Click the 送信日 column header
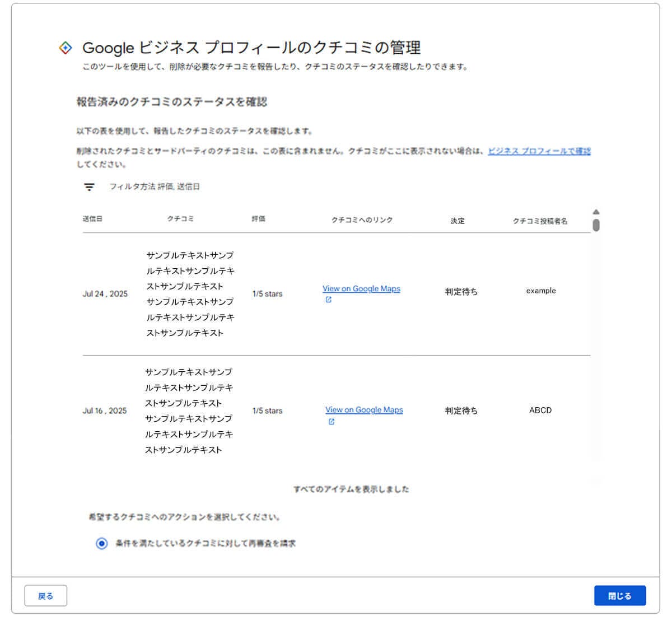The image size is (672, 630). tap(92, 219)
